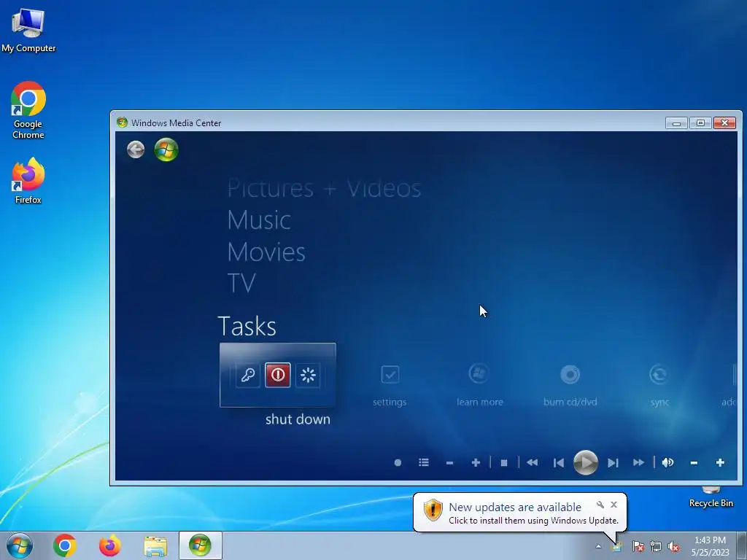Click the Windows Update tray icon

(x=617, y=546)
